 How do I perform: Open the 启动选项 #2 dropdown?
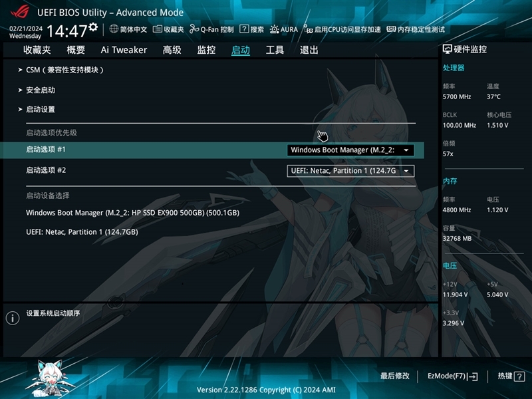pyautogui.click(x=351, y=171)
